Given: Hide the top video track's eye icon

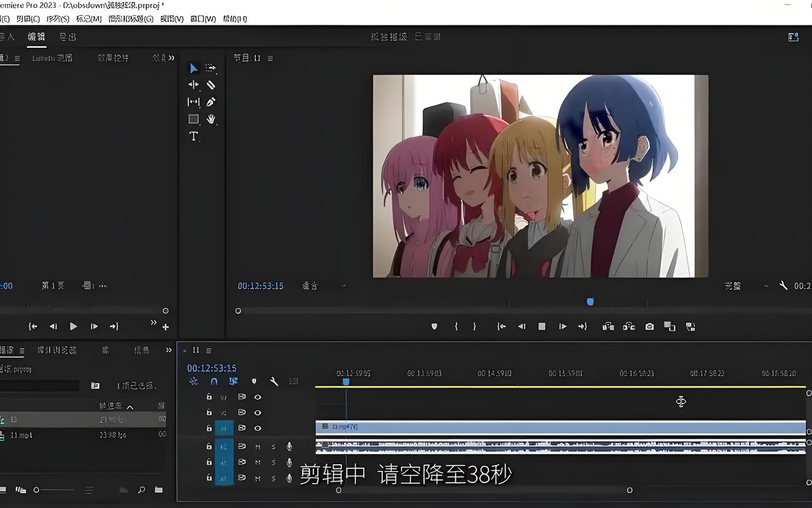Looking at the screenshot, I should [x=257, y=397].
